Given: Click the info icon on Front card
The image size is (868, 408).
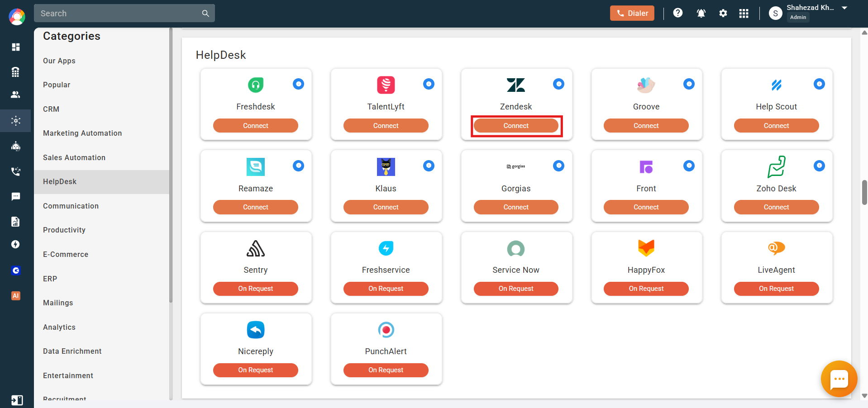Looking at the screenshot, I should click(x=689, y=166).
